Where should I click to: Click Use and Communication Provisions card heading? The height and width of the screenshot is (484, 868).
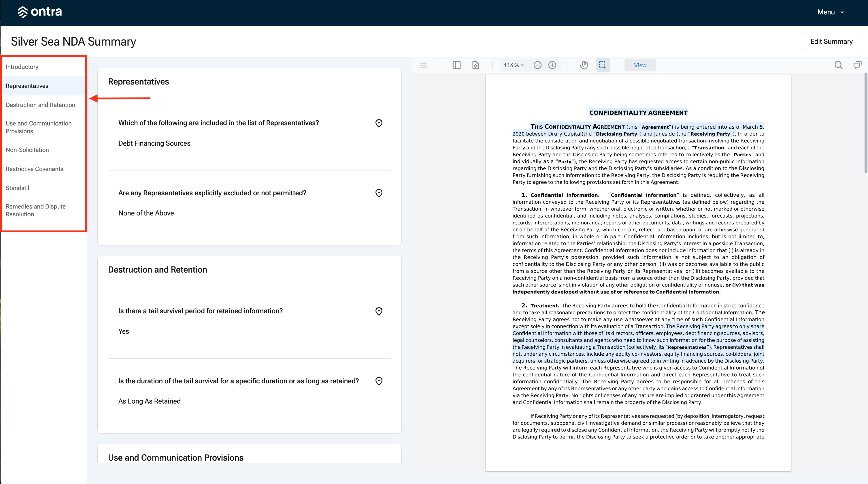176,458
